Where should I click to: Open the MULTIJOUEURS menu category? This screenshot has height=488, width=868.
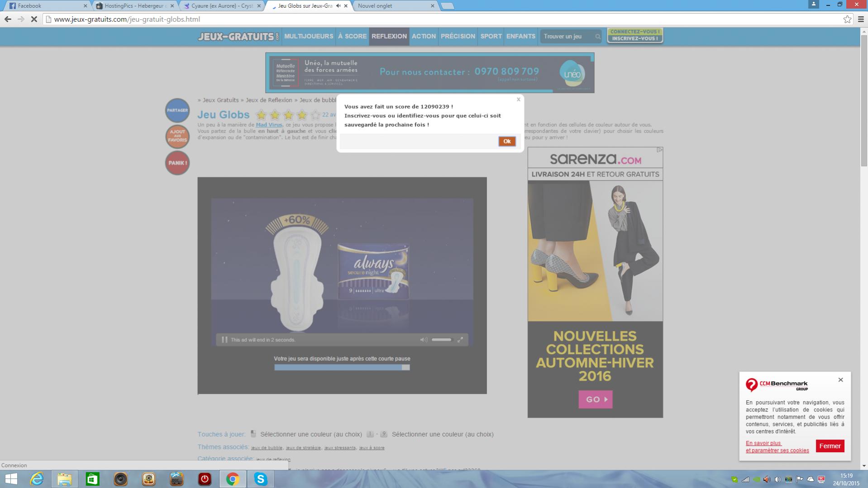click(x=309, y=36)
